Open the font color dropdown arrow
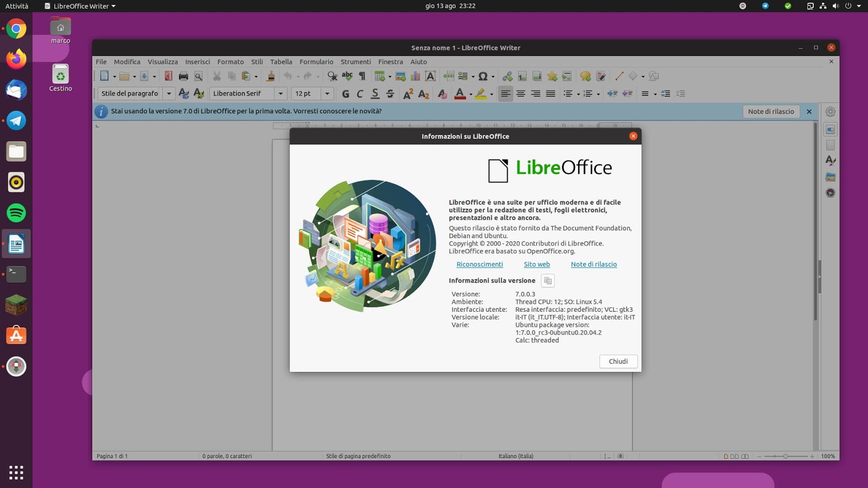Screen dimensions: 868x488 point(470,93)
